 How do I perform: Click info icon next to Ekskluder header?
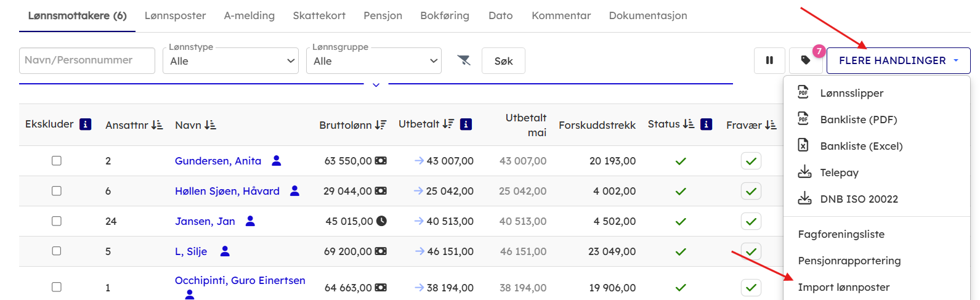(86, 124)
